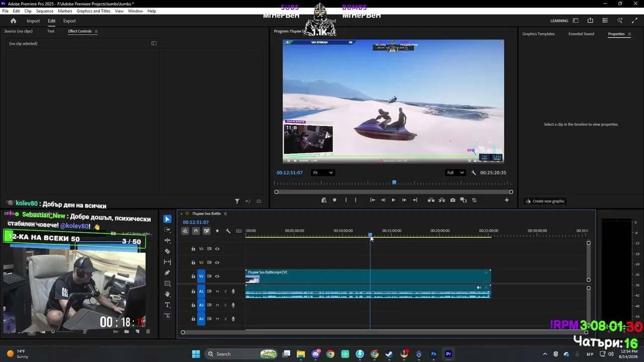This screenshot has width=644, height=362.
Task: Toggle the insert-as-nest sequence button
Action: (185, 231)
